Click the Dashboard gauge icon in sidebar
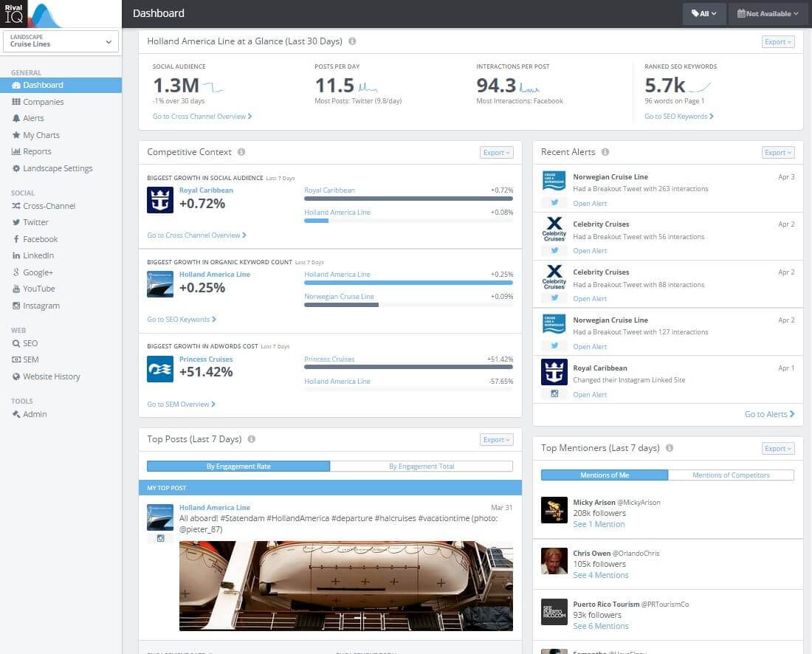This screenshot has width=812, height=654. (x=16, y=85)
